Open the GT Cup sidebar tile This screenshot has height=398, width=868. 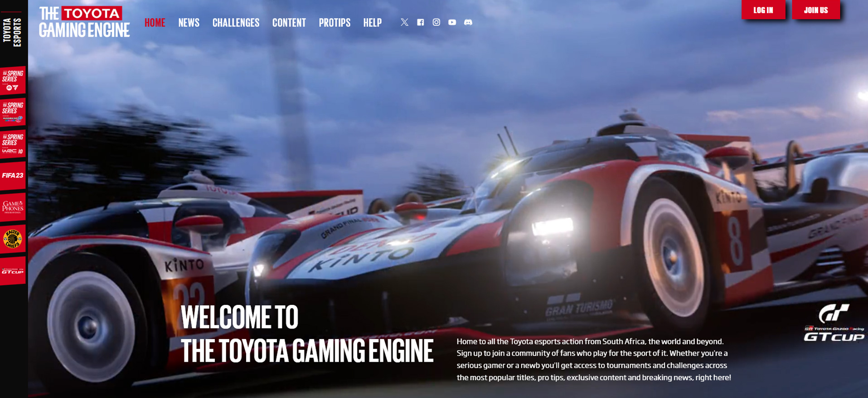click(x=13, y=271)
